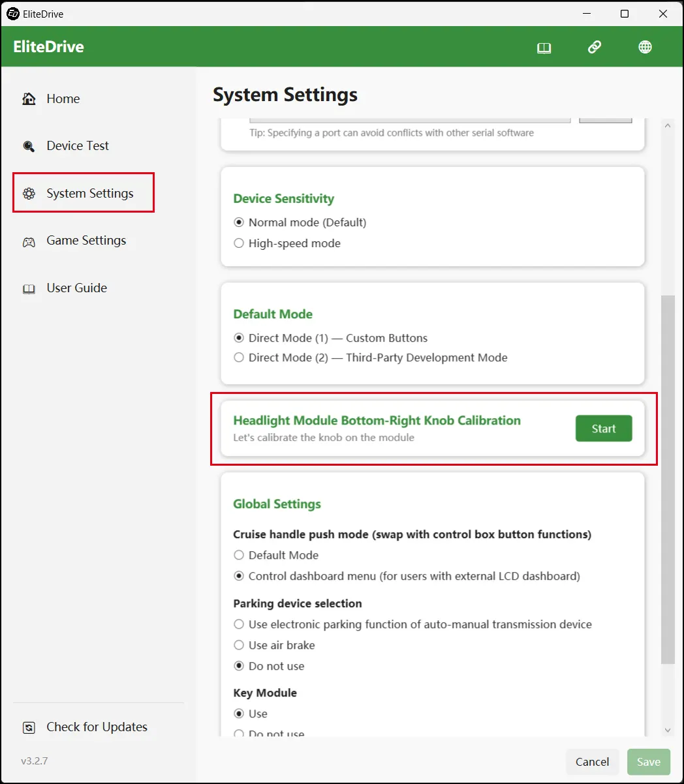Click the Home house icon in the sidebar

tap(29, 98)
